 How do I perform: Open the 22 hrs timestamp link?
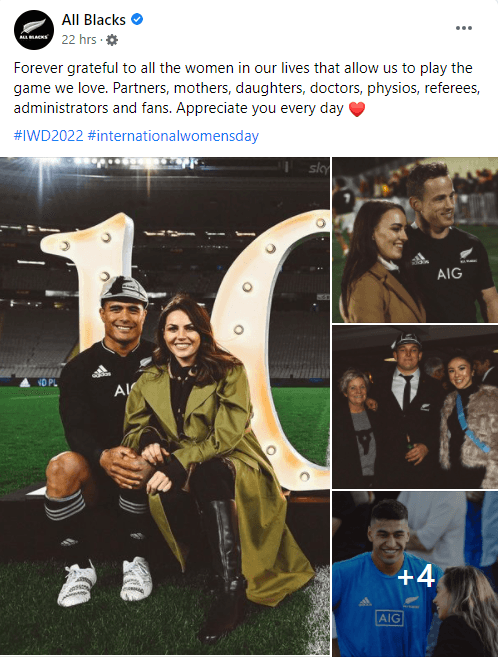coord(79,40)
